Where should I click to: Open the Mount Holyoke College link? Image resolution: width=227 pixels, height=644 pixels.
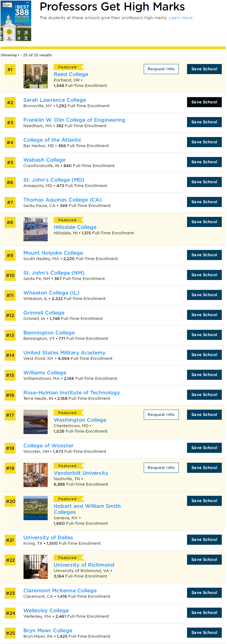coord(53,253)
